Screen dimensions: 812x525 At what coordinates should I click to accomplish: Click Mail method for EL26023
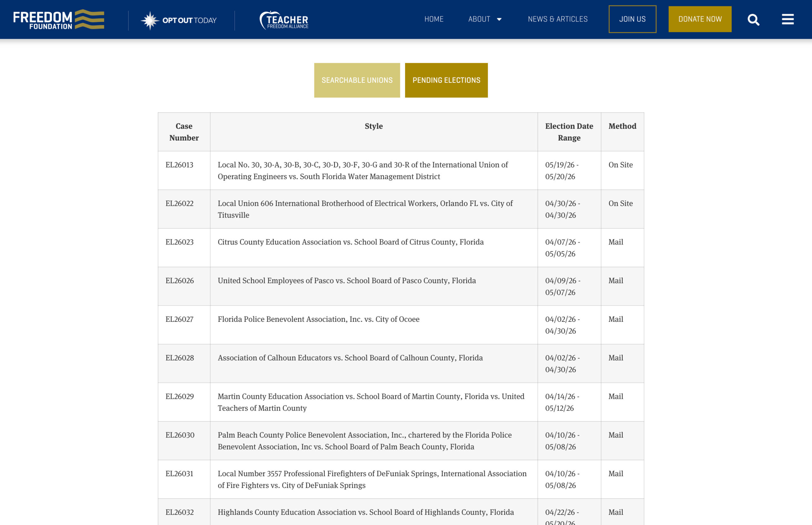tap(616, 242)
